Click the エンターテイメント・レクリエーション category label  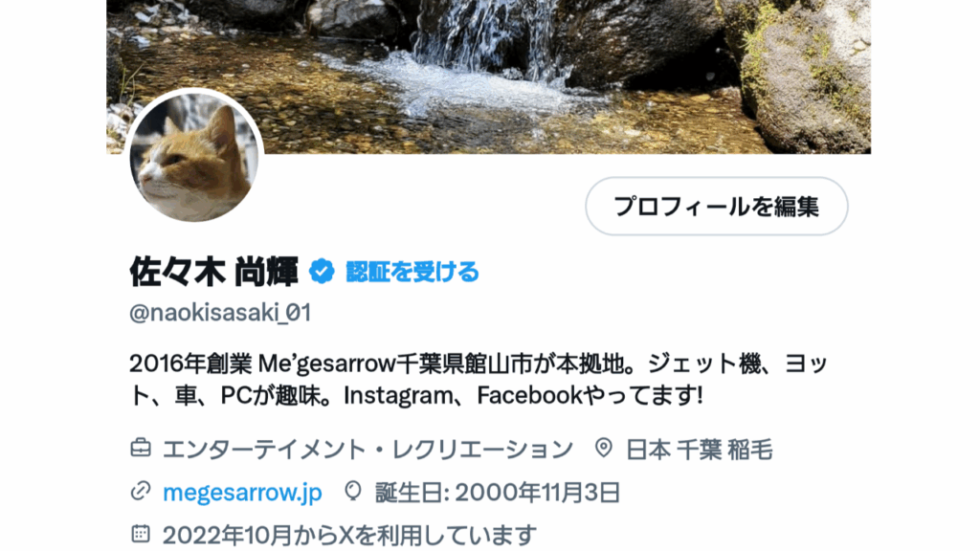pos(368,450)
